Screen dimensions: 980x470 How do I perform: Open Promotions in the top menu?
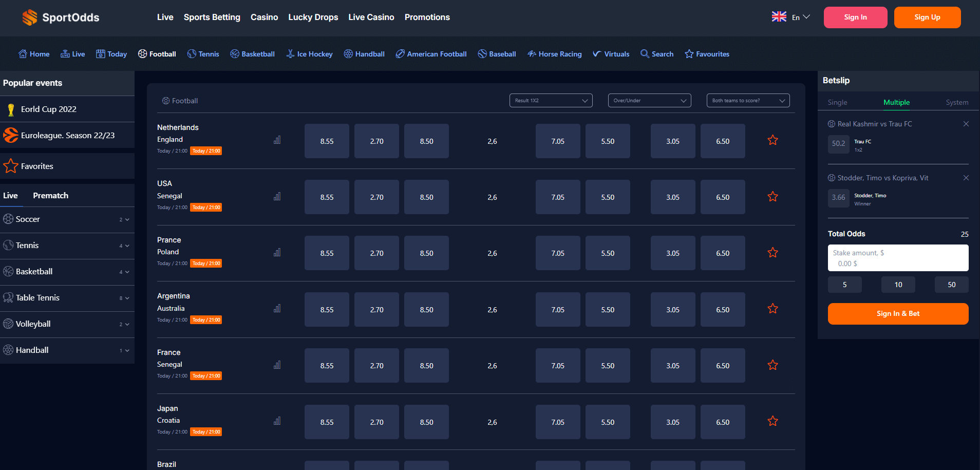pos(427,17)
